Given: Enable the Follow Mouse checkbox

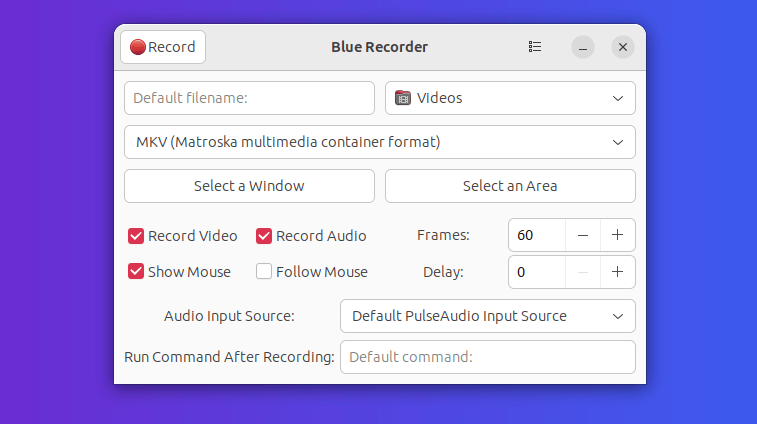Looking at the screenshot, I should [264, 272].
